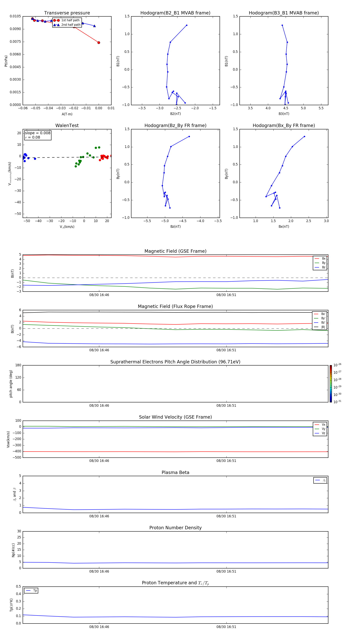
Task: Click the 10^-26 colorbar tick label
Action: pyautogui.click(x=337, y=365)
